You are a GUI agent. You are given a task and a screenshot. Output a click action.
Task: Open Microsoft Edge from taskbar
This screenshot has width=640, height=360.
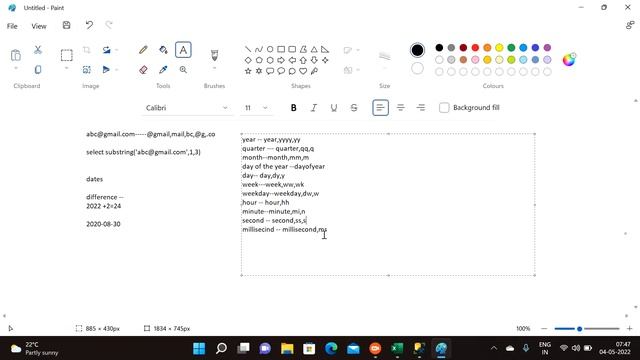[331, 349]
